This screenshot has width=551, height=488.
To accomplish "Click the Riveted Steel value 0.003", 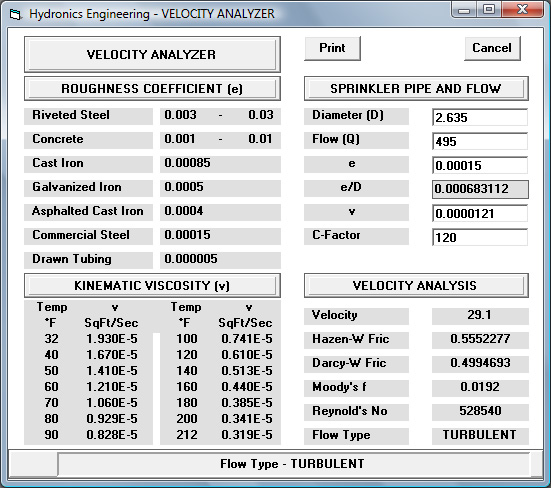I will point(181,115).
